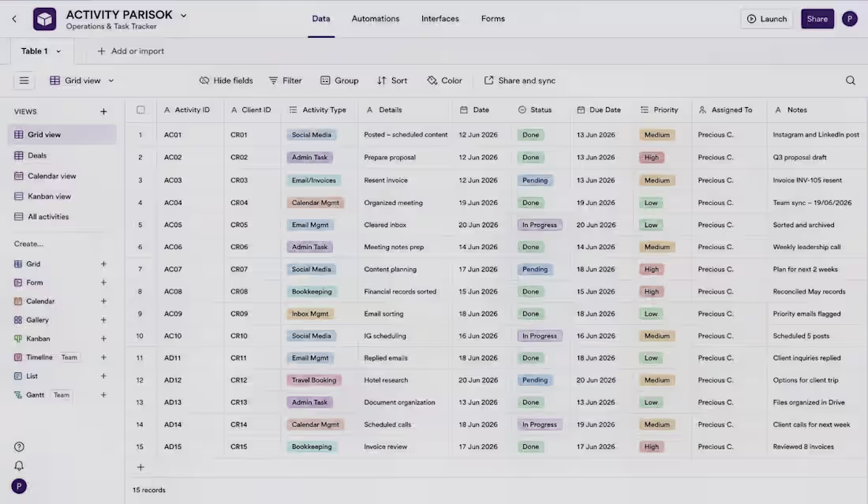Click the Priority column header
Screen dimensions: 868x504
coord(663,110)
